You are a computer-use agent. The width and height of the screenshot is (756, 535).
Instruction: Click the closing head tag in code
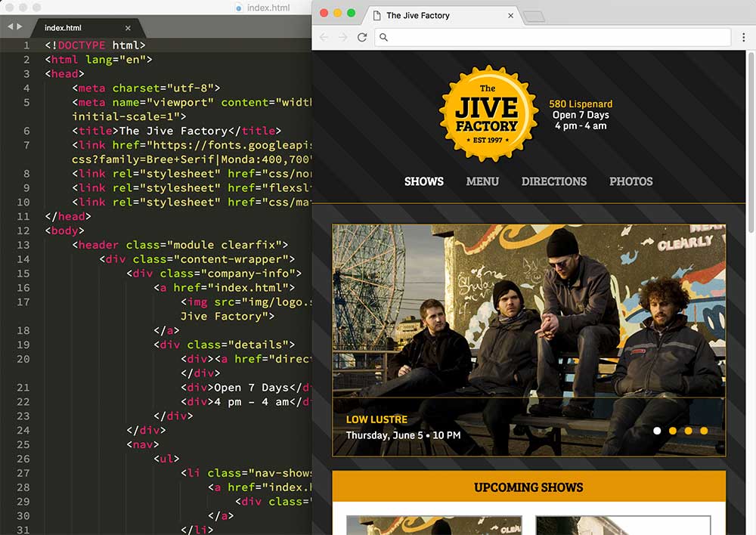[67, 216]
